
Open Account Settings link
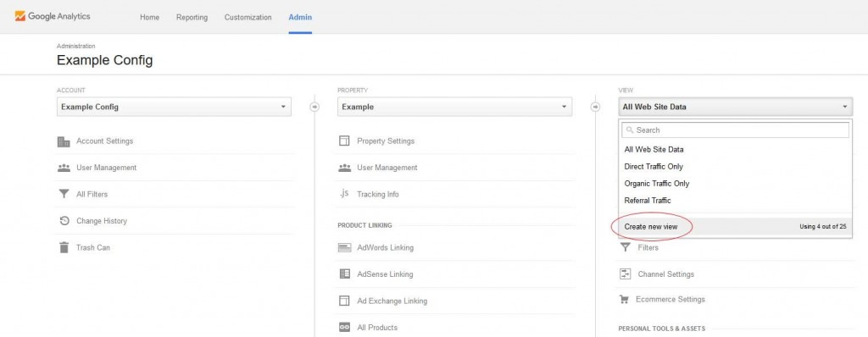pyautogui.click(x=104, y=141)
